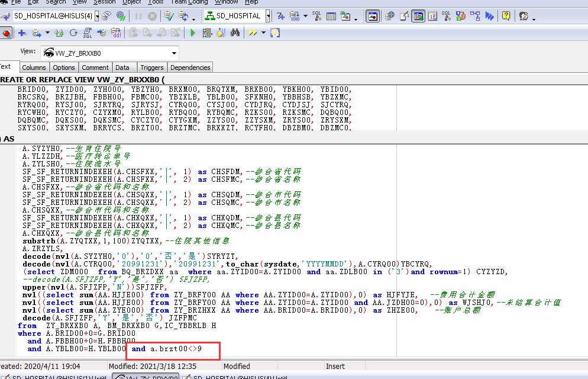This screenshot has width=588, height=379.
Task: Open the SD_HOSPITAL@HISLIS(4) connection dropdown
Action: 98,16
